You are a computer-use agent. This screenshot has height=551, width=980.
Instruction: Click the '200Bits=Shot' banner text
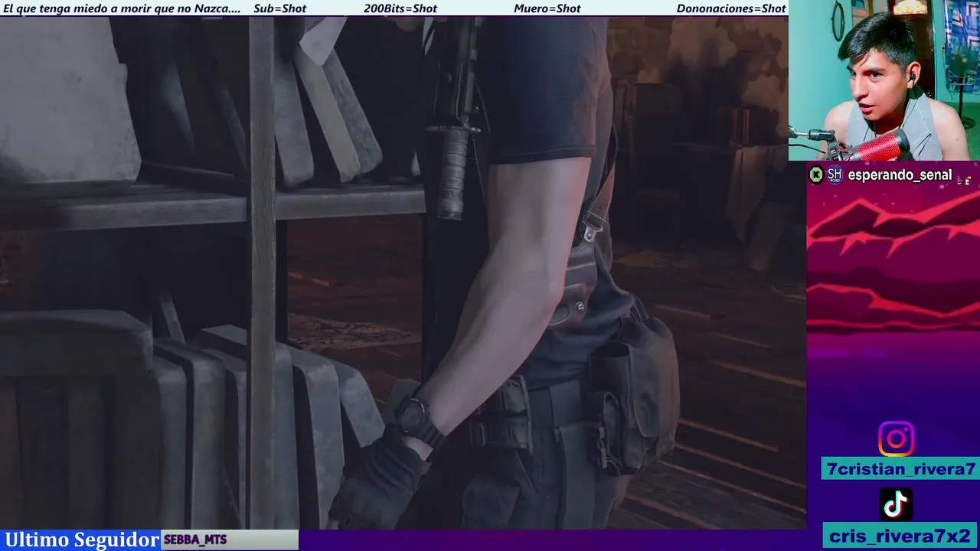400,8
